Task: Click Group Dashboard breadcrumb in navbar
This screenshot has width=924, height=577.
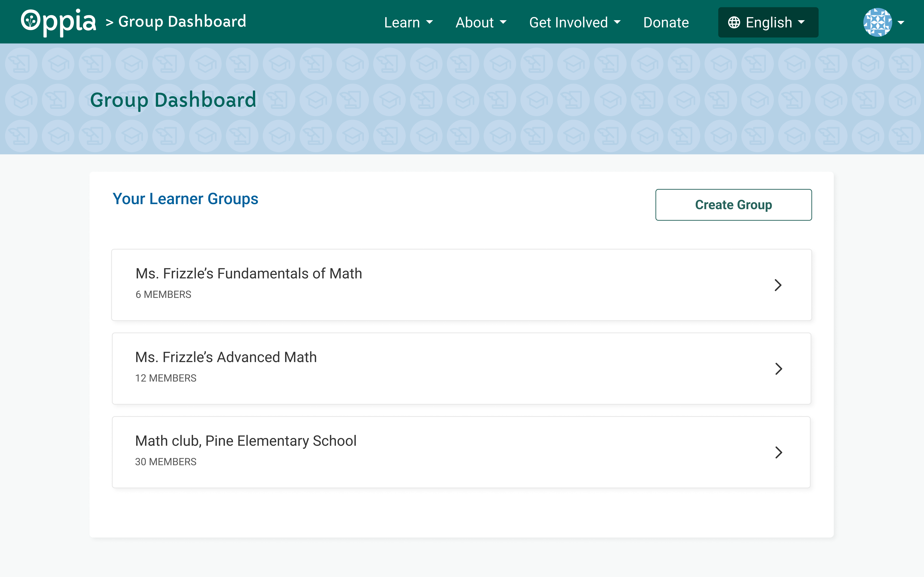Action: (182, 22)
